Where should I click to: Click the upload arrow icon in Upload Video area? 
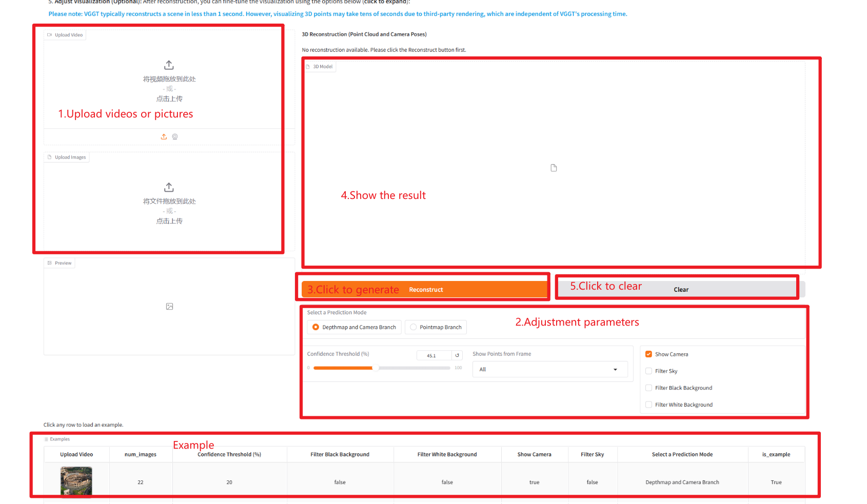tap(169, 65)
